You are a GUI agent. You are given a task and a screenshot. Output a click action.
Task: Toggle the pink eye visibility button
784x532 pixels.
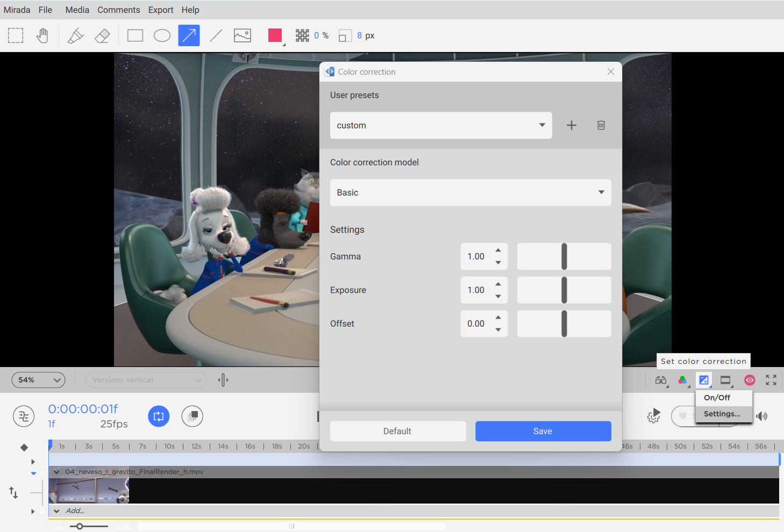click(x=750, y=380)
